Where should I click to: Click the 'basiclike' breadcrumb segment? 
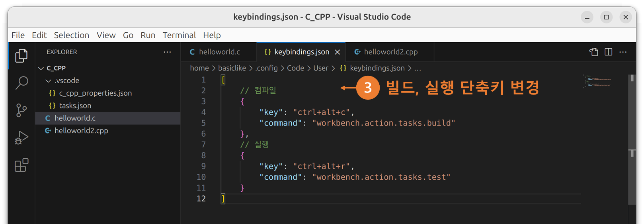[232, 68]
